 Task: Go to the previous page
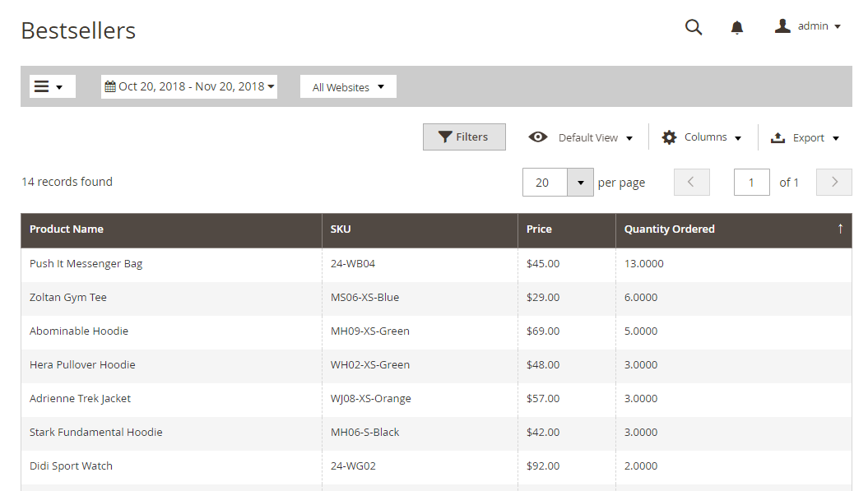coord(691,183)
